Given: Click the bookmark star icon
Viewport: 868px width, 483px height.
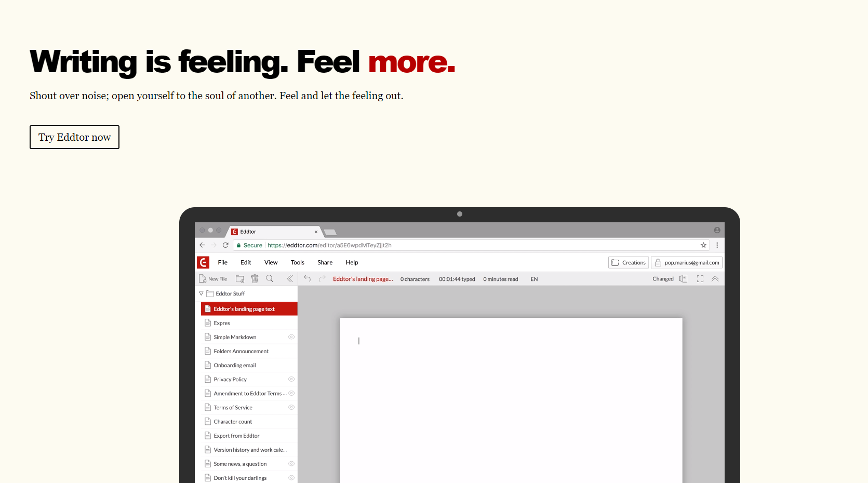Looking at the screenshot, I should click(x=703, y=245).
